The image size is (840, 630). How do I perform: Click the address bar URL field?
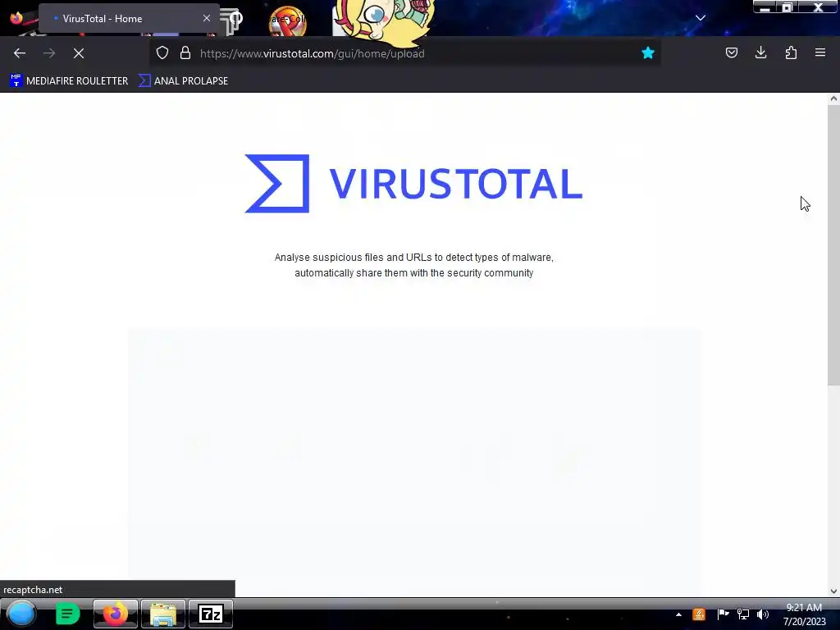coord(404,53)
